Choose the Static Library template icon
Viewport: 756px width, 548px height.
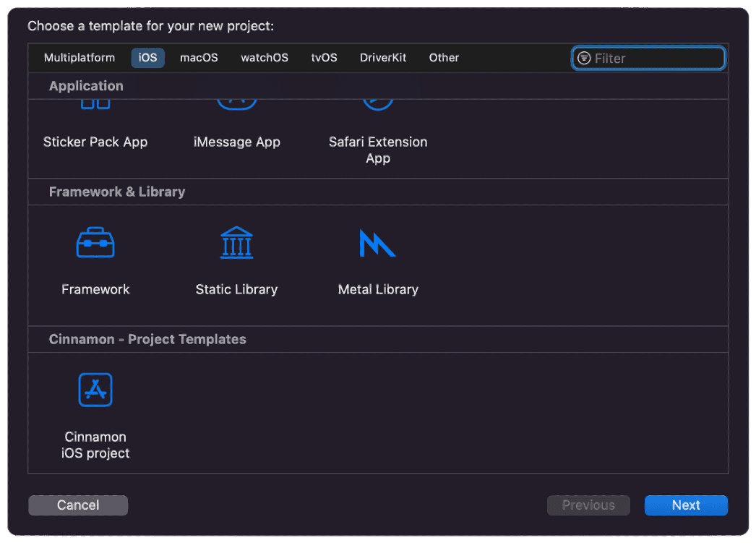coord(236,243)
